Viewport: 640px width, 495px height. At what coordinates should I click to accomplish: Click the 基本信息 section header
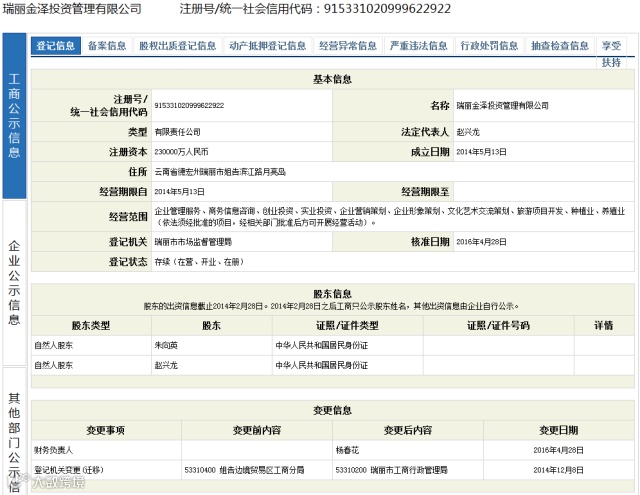[x=333, y=79]
